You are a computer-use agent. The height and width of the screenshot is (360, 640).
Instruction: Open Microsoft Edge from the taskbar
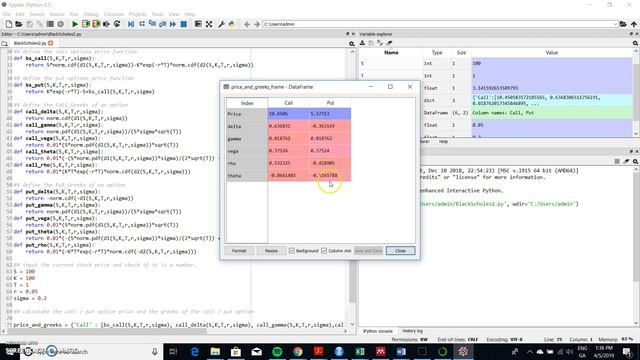tap(195, 351)
